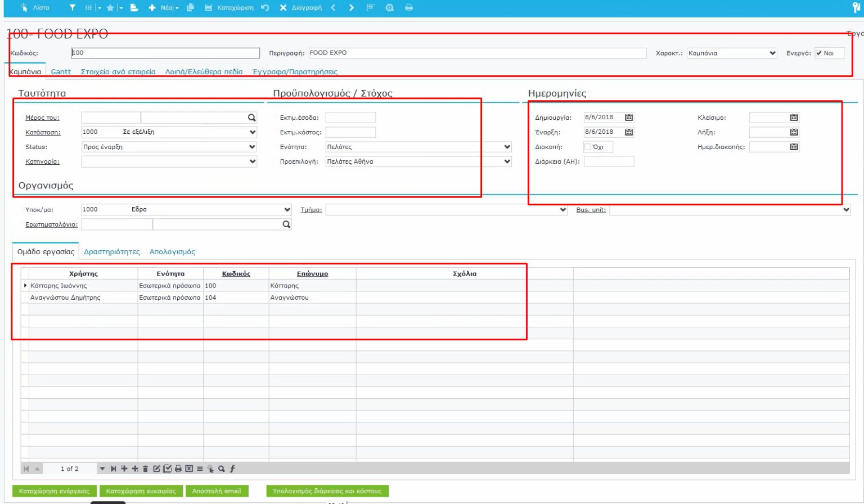Switch to the Gantt tab
This screenshot has width=864, height=504.
(x=61, y=72)
